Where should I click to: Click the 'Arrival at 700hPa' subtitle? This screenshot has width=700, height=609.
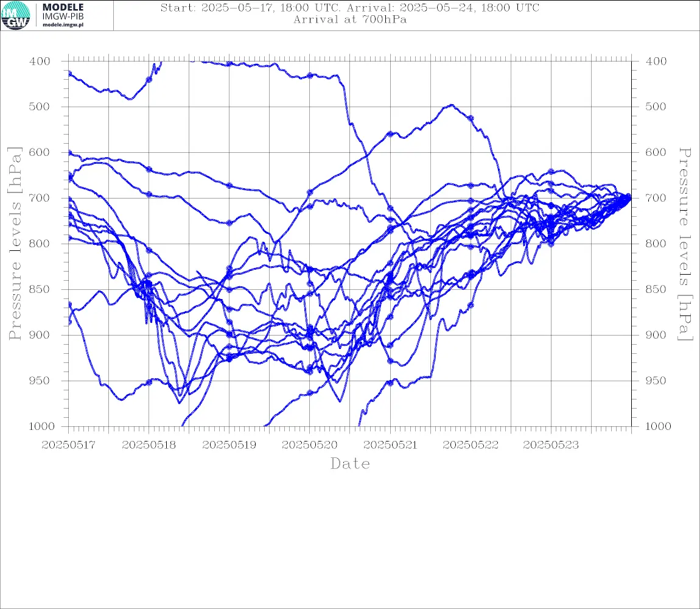click(x=350, y=19)
